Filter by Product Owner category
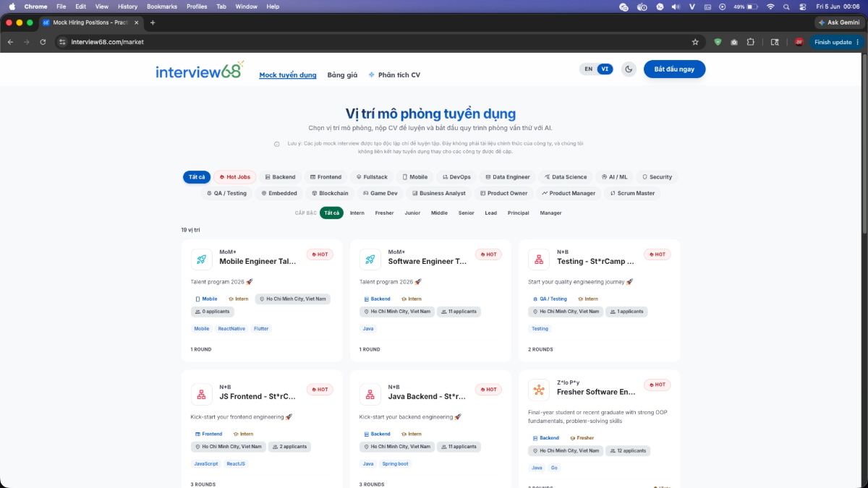Screen dimensions: 868x488 coord(503,193)
